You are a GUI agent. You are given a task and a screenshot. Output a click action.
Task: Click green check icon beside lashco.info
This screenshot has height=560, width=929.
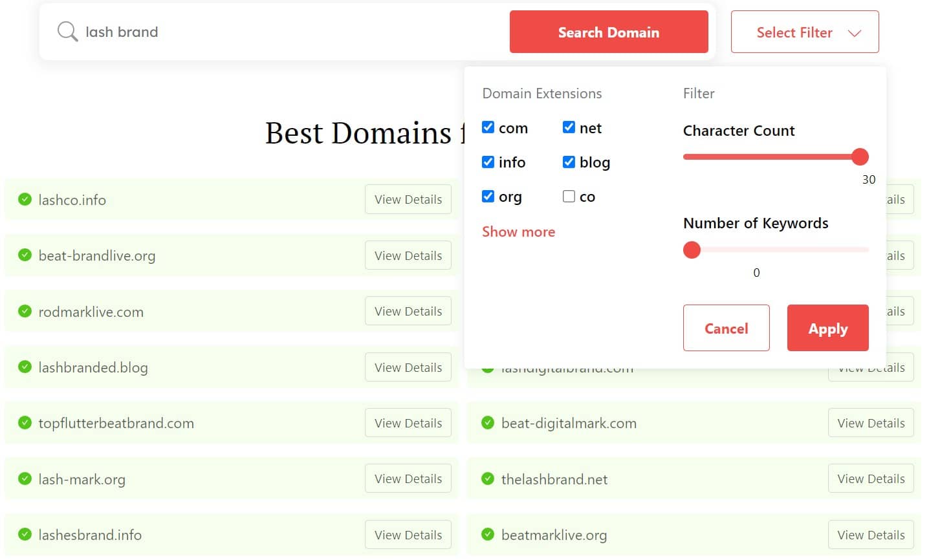pyautogui.click(x=25, y=199)
